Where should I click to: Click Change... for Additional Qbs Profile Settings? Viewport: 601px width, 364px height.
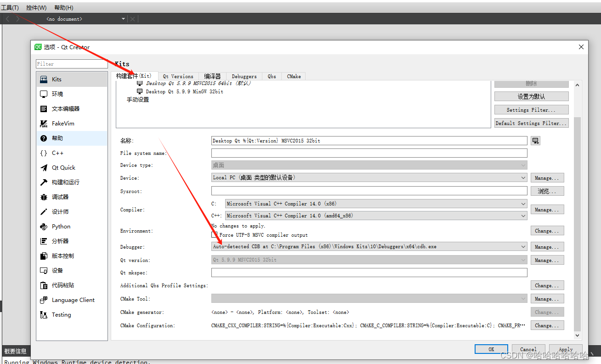547,285
